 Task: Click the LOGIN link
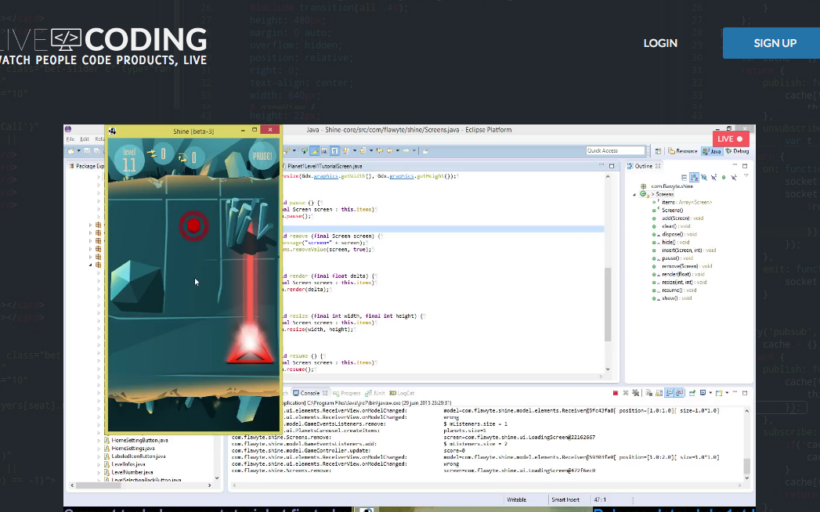coord(660,43)
